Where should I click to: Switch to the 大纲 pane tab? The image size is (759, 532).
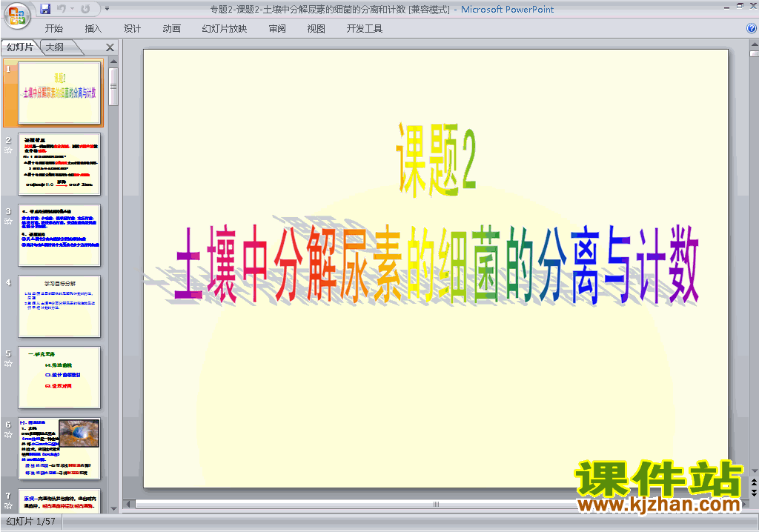coord(55,47)
